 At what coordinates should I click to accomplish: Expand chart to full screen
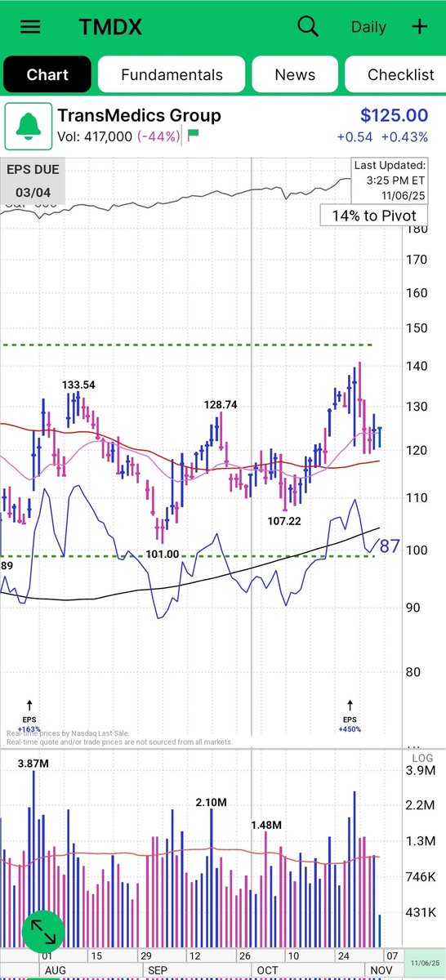42,932
